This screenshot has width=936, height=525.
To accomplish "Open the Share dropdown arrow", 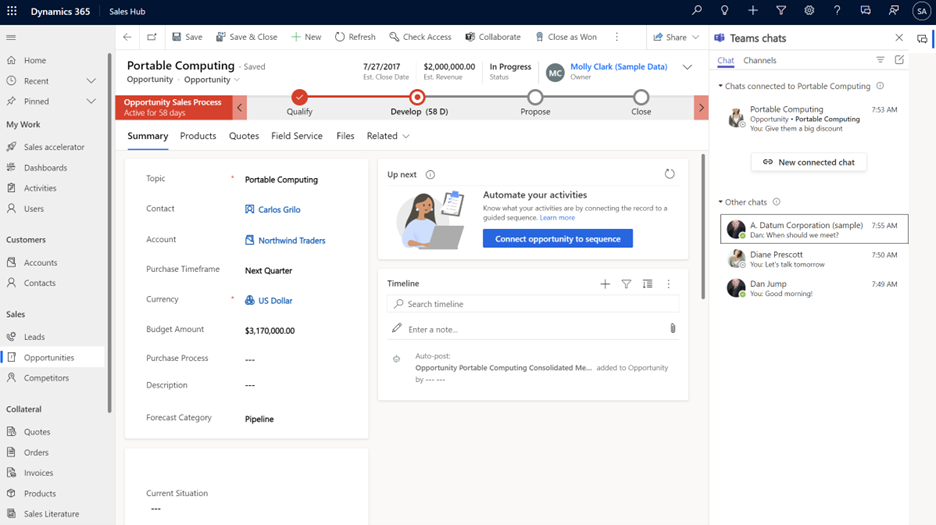I will tap(695, 37).
